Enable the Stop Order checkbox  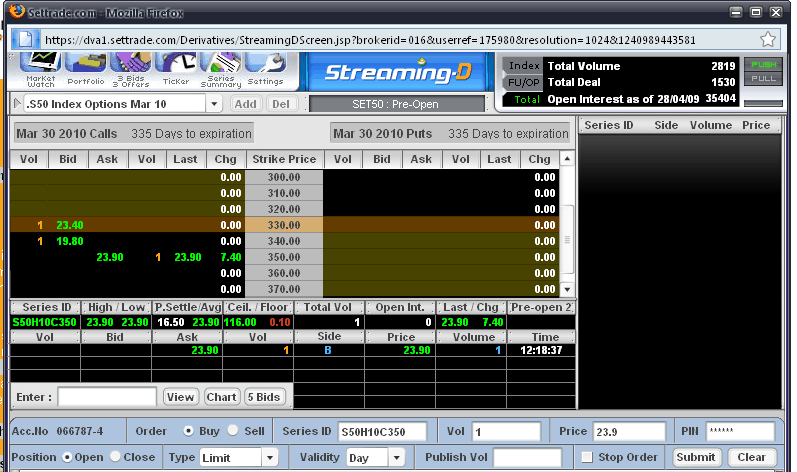pyautogui.click(x=587, y=457)
